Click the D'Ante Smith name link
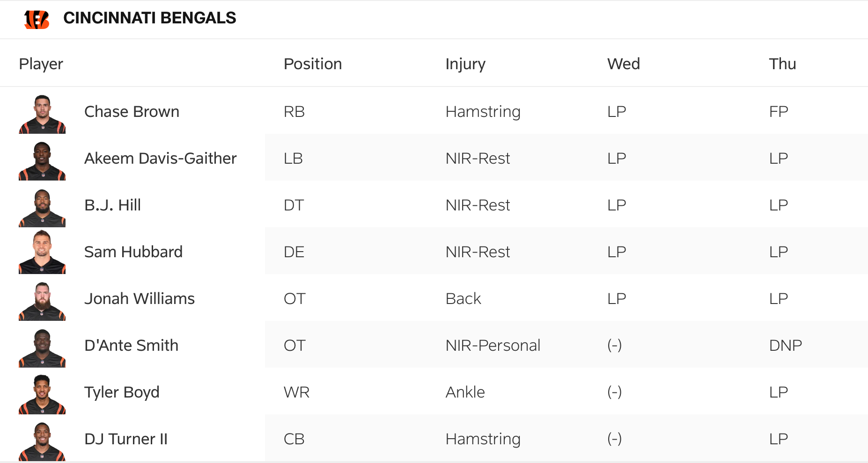Image resolution: width=868 pixels, height=463 pixels. [131, 346]
